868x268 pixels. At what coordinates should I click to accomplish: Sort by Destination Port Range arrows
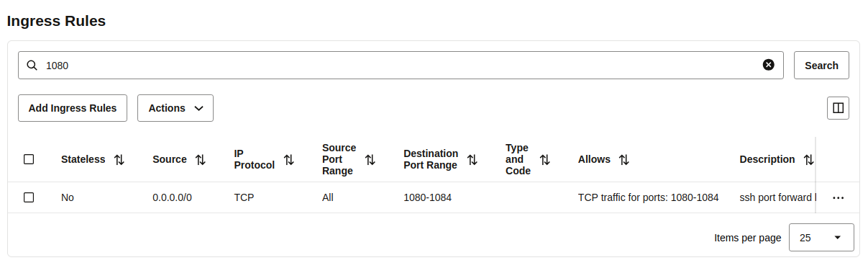point(472,160)
